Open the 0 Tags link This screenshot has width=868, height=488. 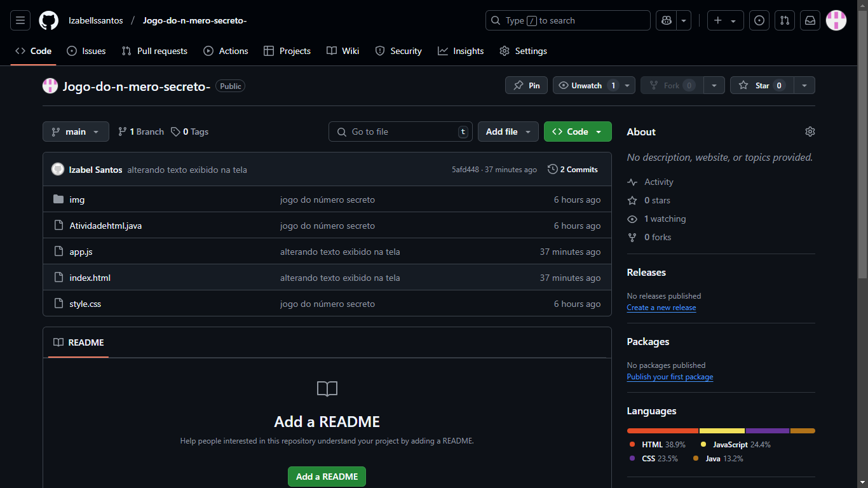[189, 132]
